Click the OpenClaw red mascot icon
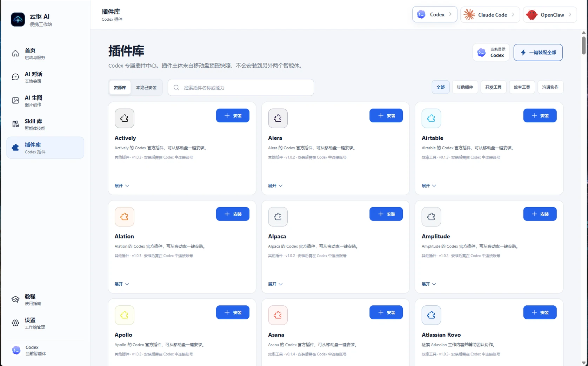Screen dimensions: 588x366 click(x=532, y=15)
